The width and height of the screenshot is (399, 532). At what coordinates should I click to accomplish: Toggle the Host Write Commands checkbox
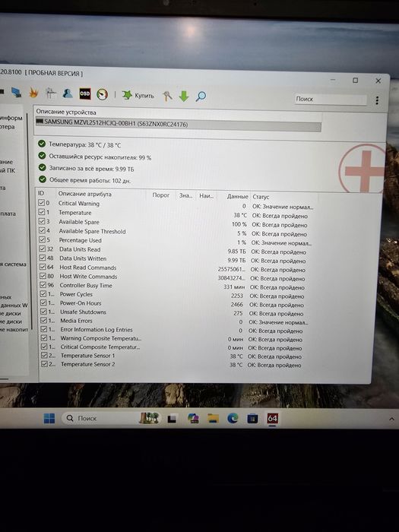point(43,276)
